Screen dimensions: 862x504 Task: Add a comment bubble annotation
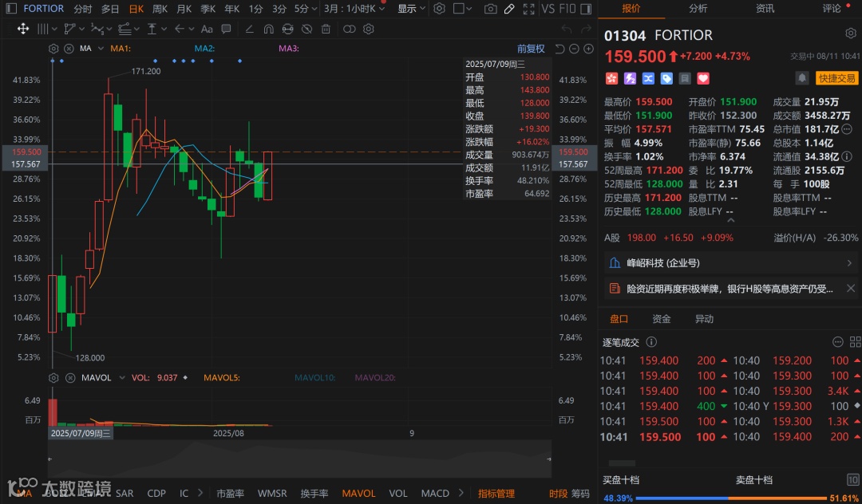(226, 29)
